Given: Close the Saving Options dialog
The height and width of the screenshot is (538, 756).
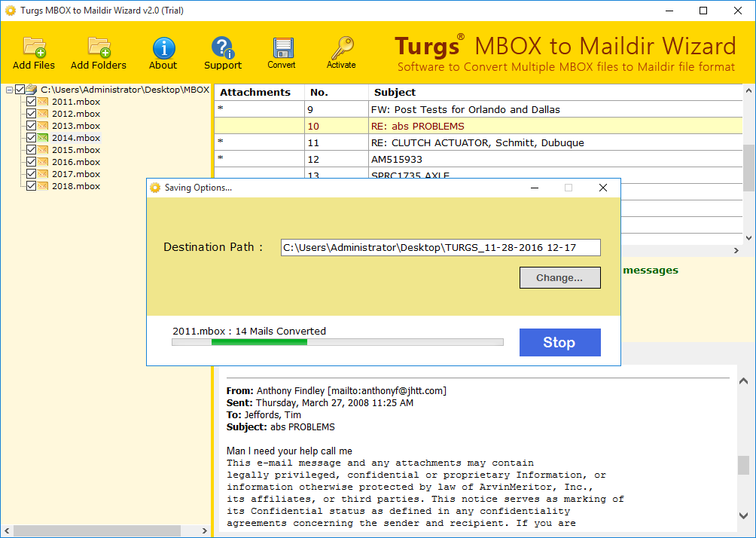Looking at the screenshot, I should 602,188.
